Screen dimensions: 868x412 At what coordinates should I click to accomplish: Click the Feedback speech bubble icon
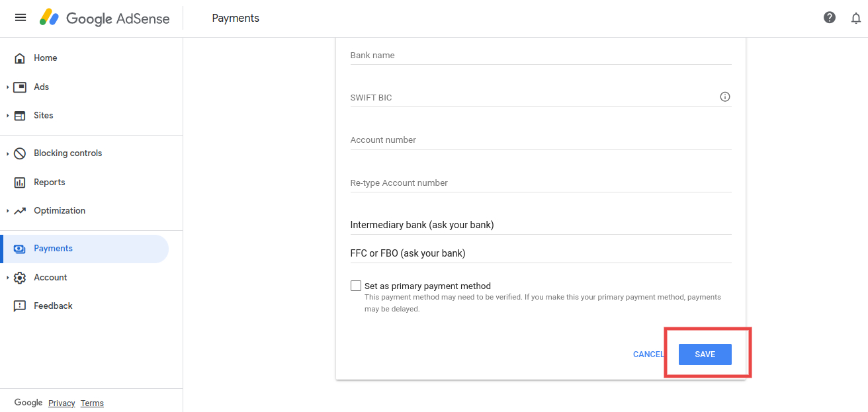pos(20,306)
